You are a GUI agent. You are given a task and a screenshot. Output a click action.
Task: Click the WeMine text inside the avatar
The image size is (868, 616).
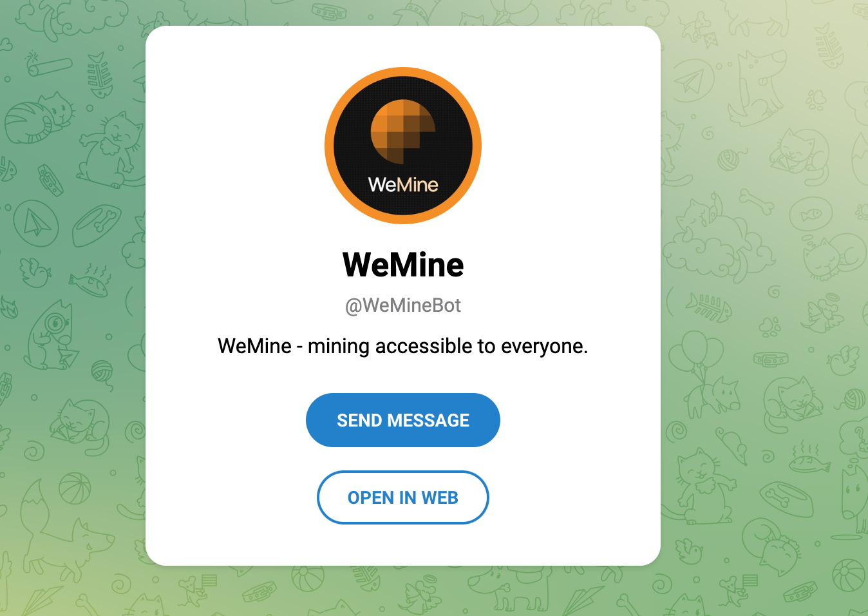(403, 185)
